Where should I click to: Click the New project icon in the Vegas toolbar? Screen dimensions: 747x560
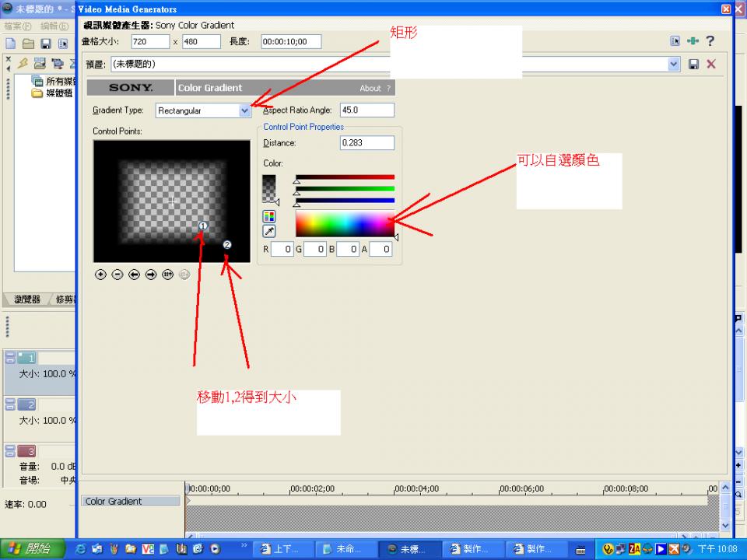tap(10, 44)
